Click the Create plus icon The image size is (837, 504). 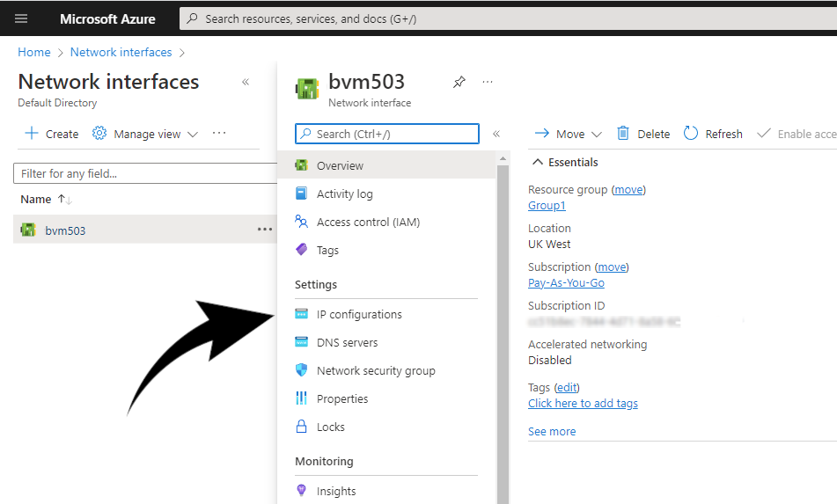click(x=32, y=134)
